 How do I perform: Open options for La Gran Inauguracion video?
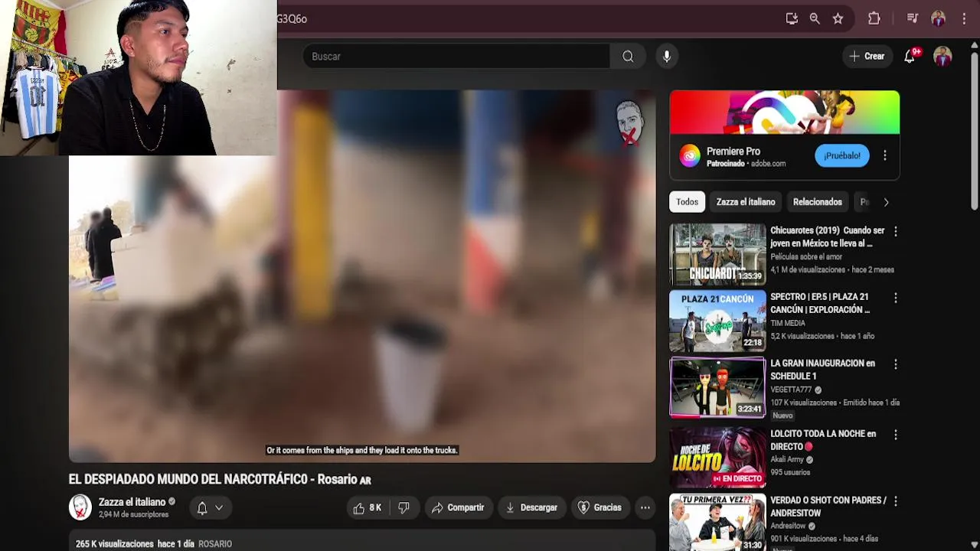tap(895, 364)
